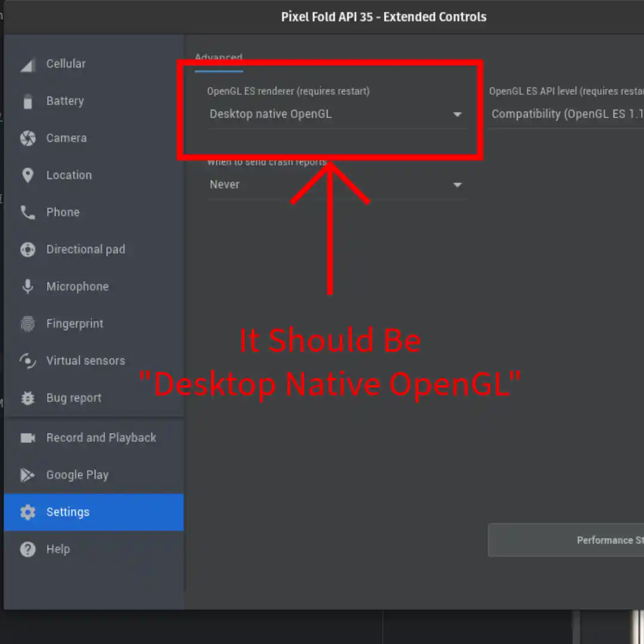The image size is (644, 644).
Task: Click the Bug report icon
Action: click(27, 398)
